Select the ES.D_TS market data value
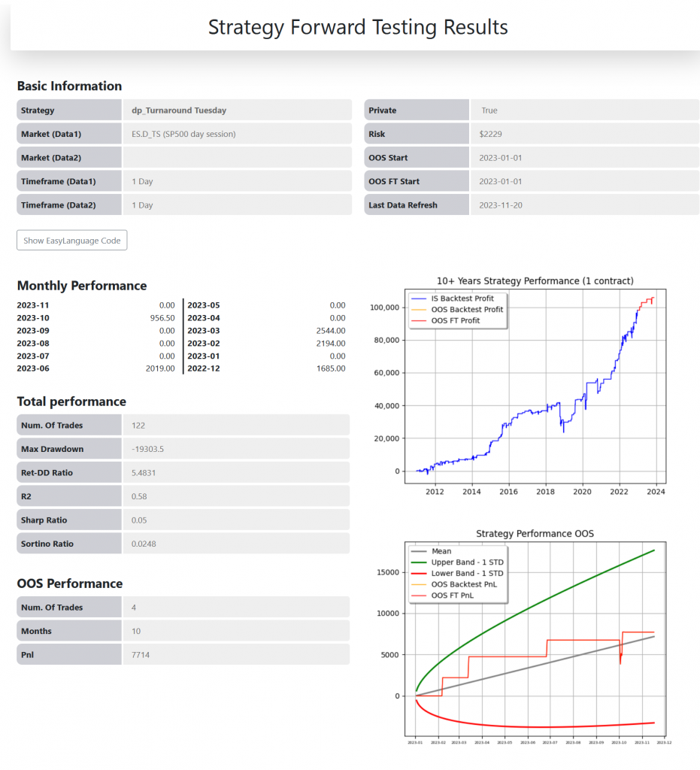Screen dimensions: 700x770 click(183, 134)
